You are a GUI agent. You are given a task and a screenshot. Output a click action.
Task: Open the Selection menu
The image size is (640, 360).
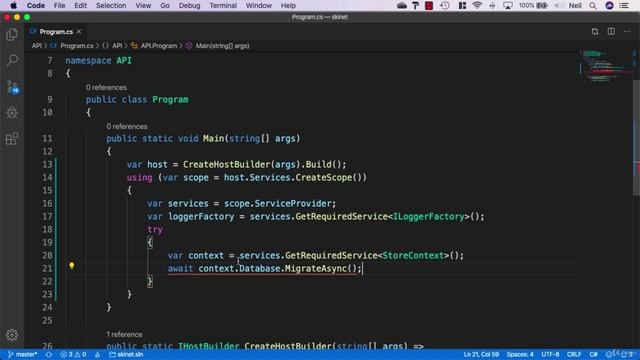(111, 6)
